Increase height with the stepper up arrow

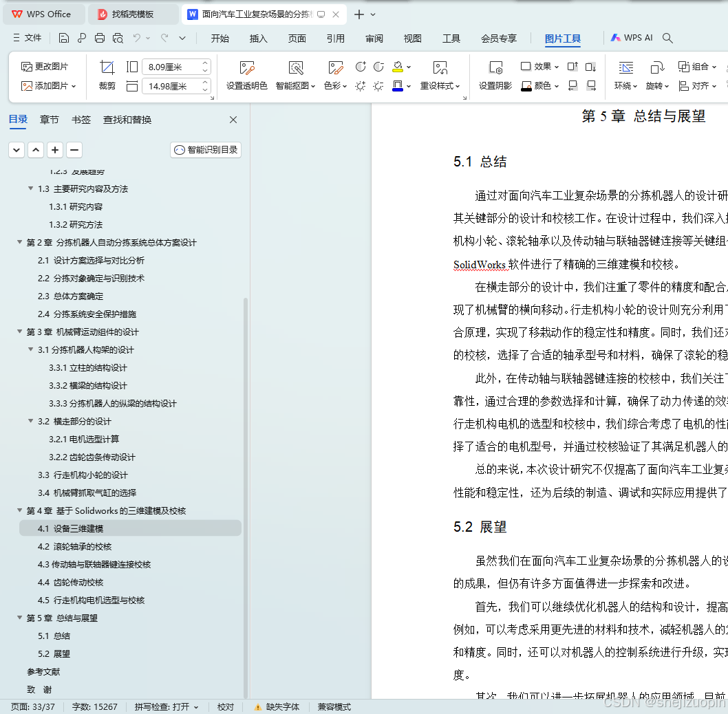pyautogui.click(x=205, y=63)
